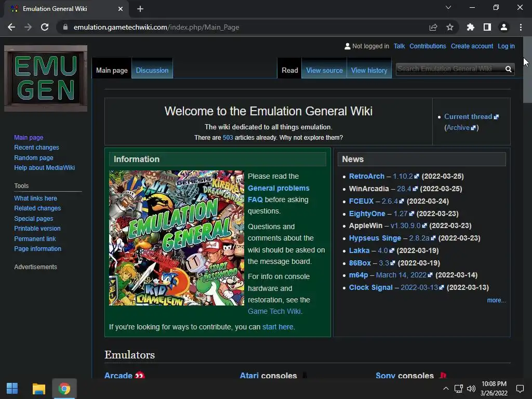The image size is (532, 399).
Task: Open Chrome three-dot menu
Action: pyautogui.click(x=521, y=27)
